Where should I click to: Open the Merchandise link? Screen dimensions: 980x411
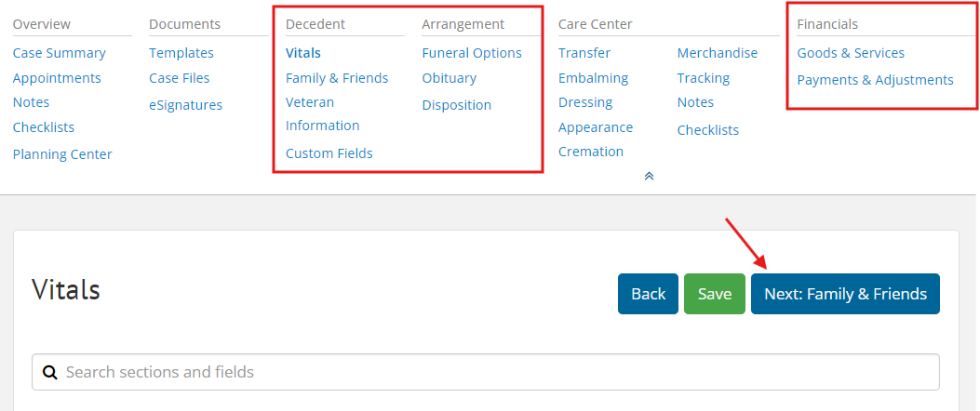click(718, 53)
